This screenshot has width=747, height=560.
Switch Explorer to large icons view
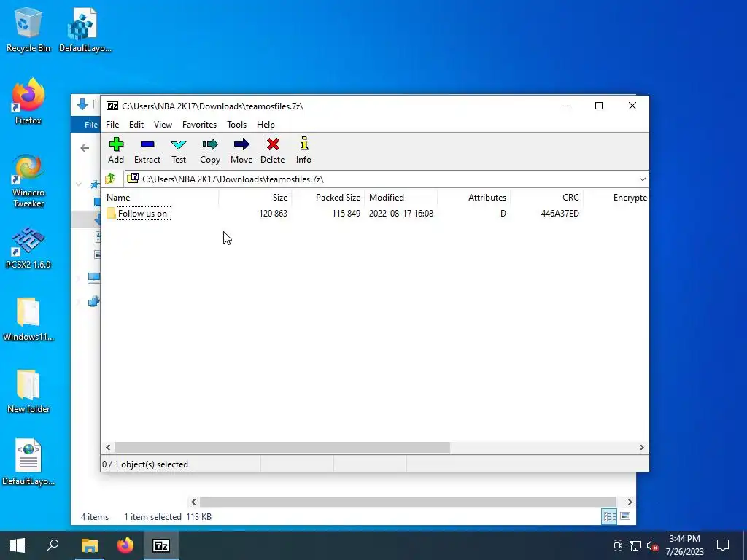tap(625, 517)
